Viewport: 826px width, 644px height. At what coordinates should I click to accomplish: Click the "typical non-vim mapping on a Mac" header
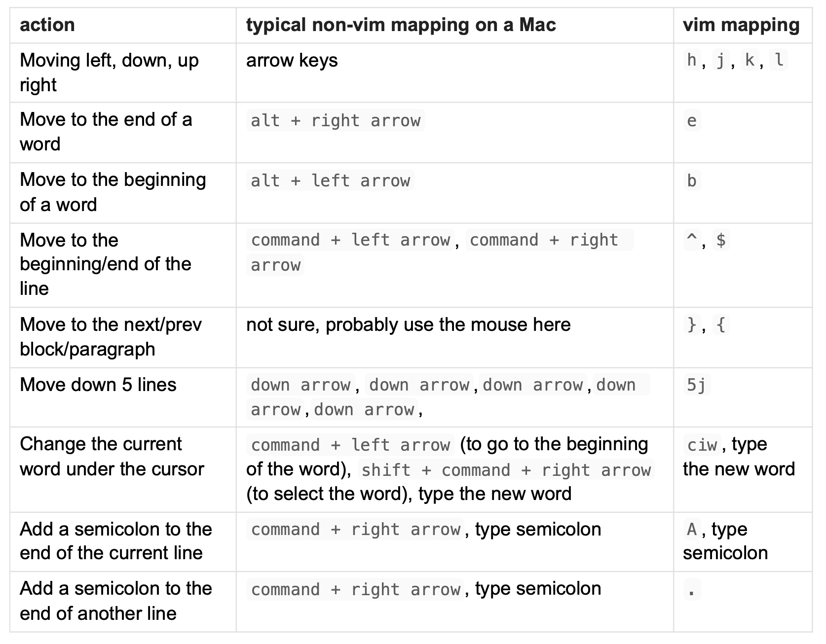point(401,25)
